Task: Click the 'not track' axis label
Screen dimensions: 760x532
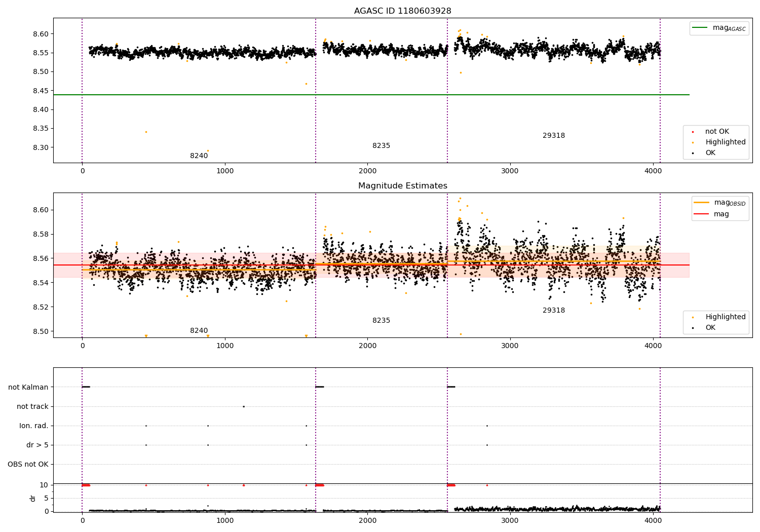Action: [x=32, y=406]
